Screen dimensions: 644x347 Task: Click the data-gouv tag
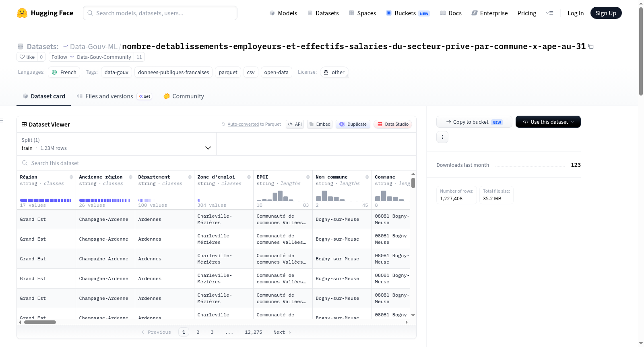116,72
